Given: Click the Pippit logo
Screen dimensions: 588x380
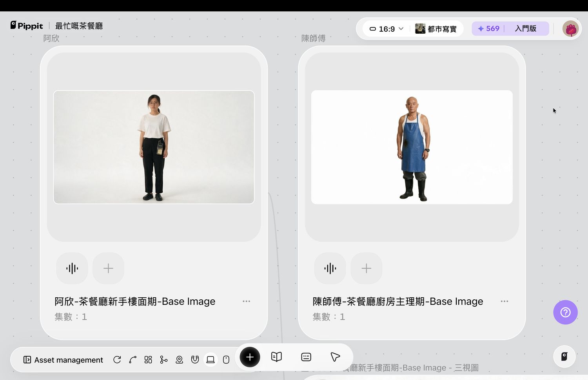Looking at the screenshot, I should 27,25.
